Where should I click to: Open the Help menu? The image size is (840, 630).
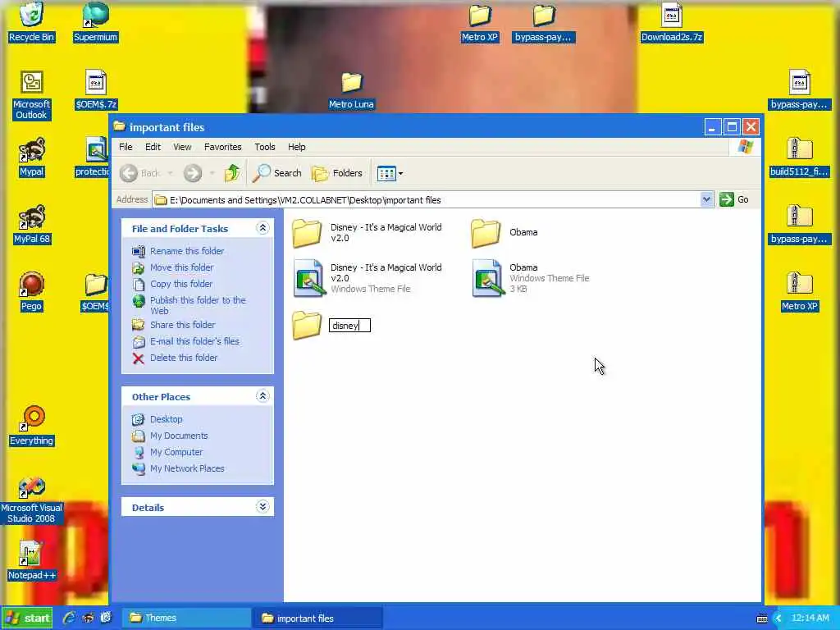click(296, 147)
